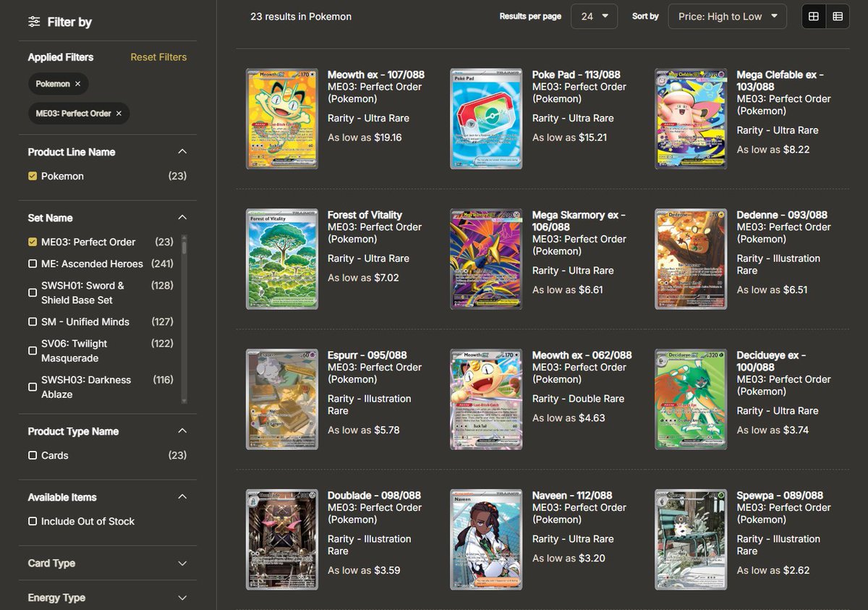
Task: Collapse the Product Type Name section
Action: 182,431
